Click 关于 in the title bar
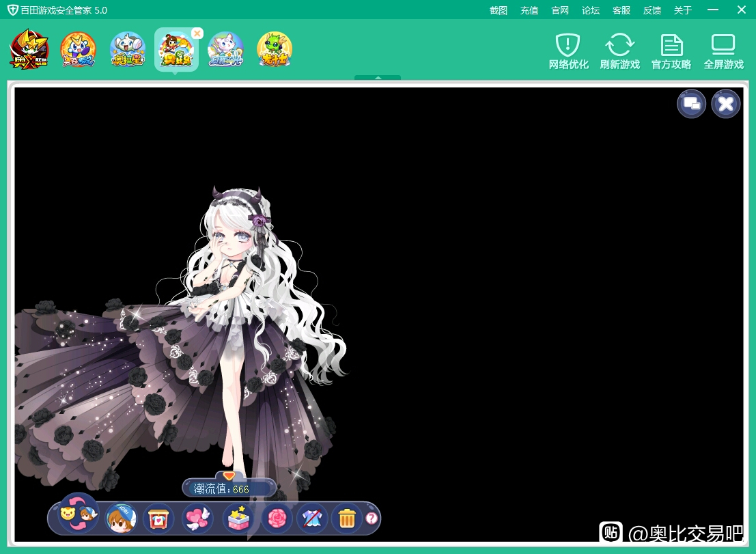The height and width of the screenshot is (554, 756). point(683,10)
